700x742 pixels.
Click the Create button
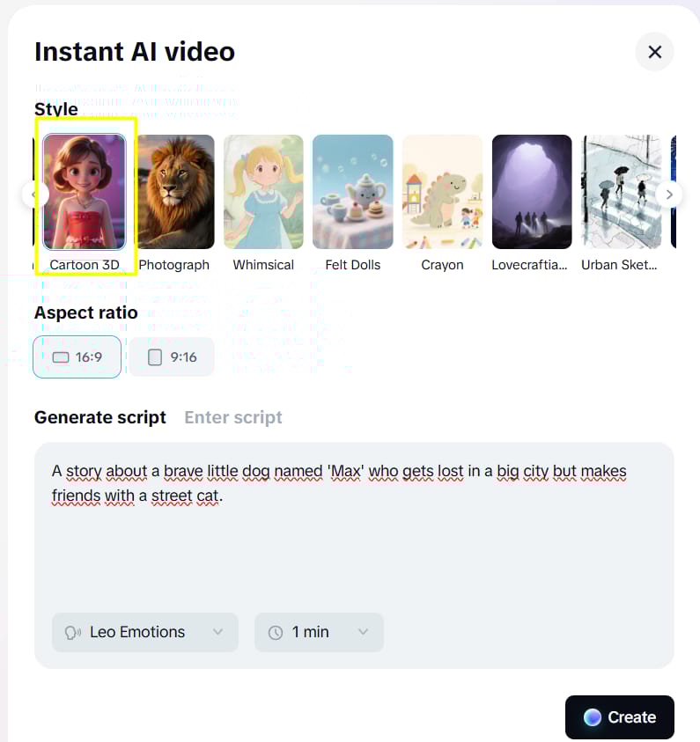point(620,717)
